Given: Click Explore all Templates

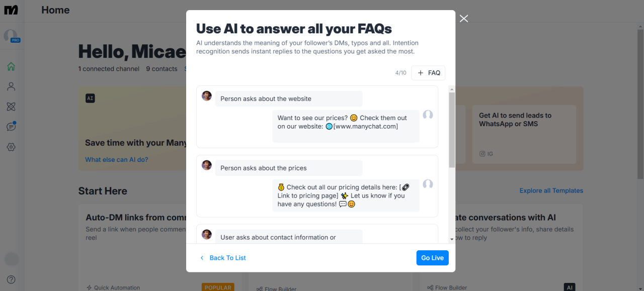Looking at the screenshot, I should [x=551, y=190].
